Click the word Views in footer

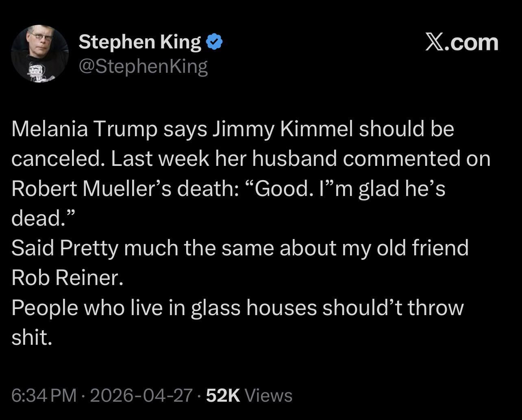click(x=269, y=395)
